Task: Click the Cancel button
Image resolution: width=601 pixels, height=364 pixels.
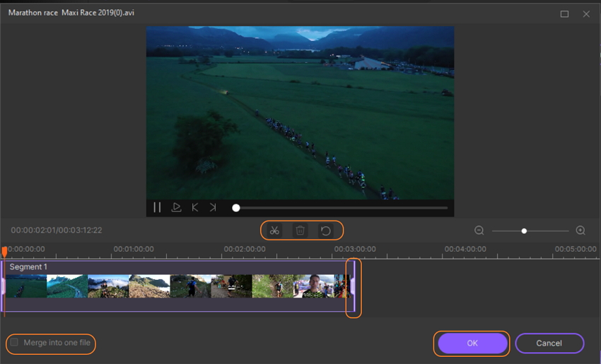Action: [x=549, y=344]
